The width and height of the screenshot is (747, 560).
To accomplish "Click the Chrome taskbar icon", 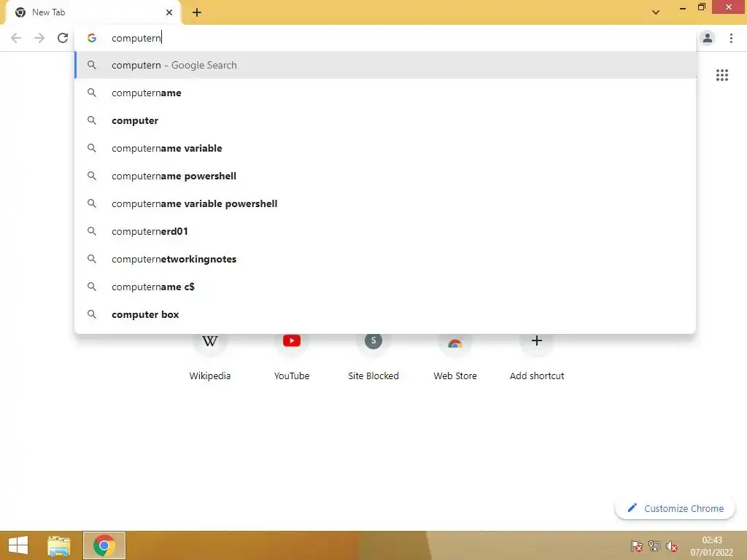I will (104, 545).
